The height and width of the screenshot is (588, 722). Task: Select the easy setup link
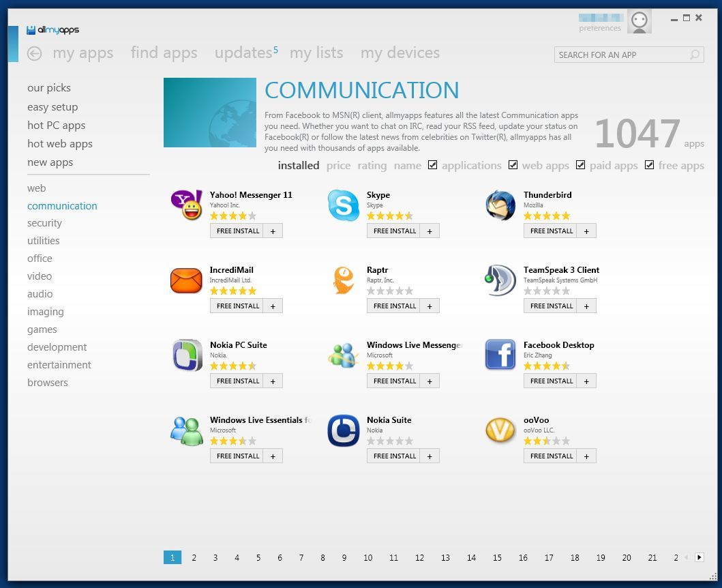tap(52, 107)
